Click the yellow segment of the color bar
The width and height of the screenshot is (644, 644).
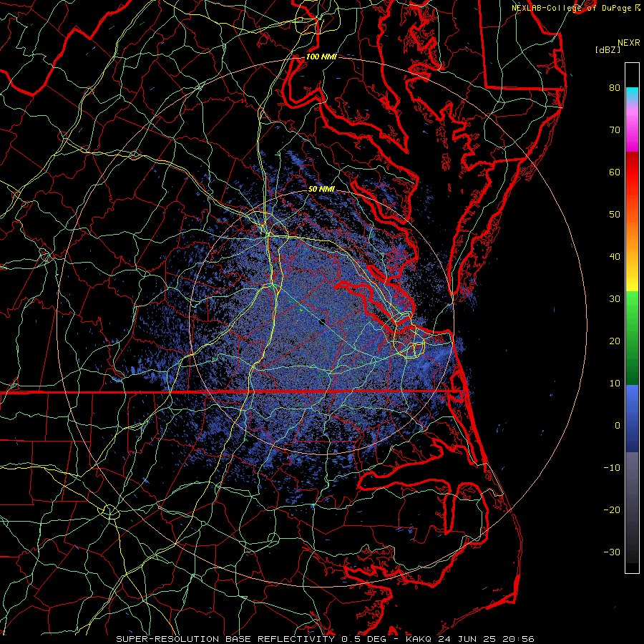point(632,277)
